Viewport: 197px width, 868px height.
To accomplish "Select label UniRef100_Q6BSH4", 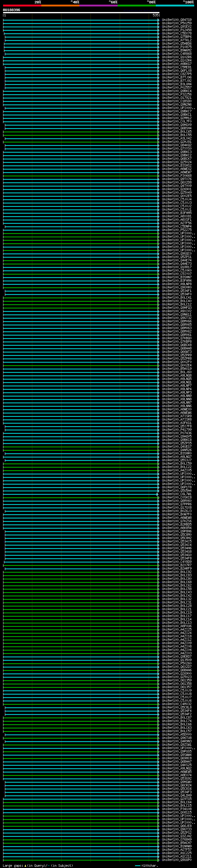I will [176, 128].
